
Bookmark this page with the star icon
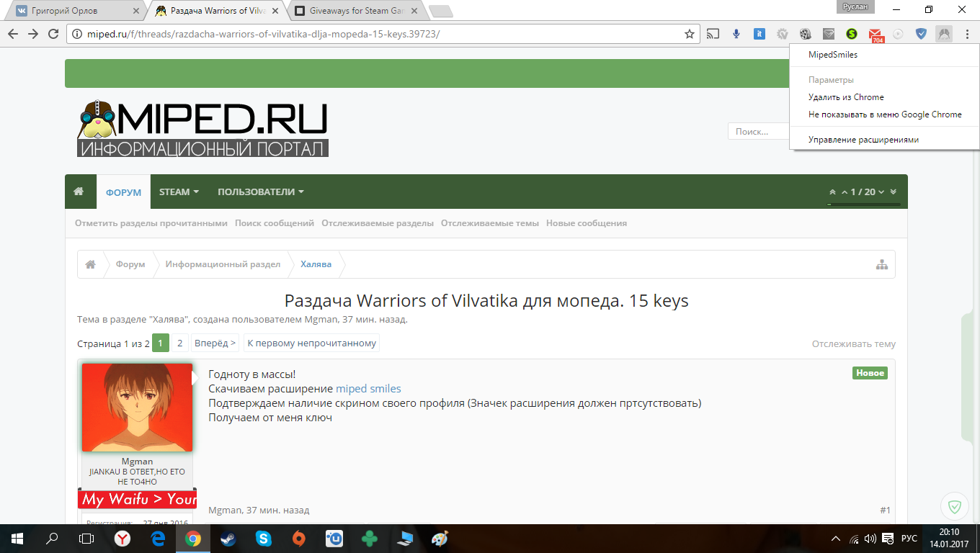pyautogui.click(x=690, y=34)
